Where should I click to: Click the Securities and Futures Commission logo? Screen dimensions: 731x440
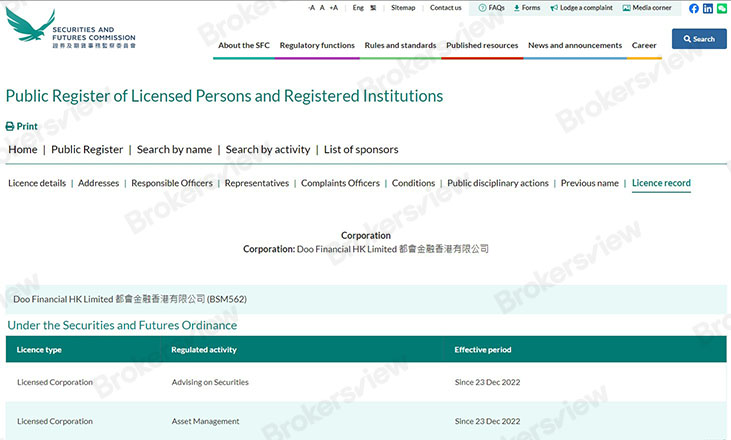[x=70, y=29]
